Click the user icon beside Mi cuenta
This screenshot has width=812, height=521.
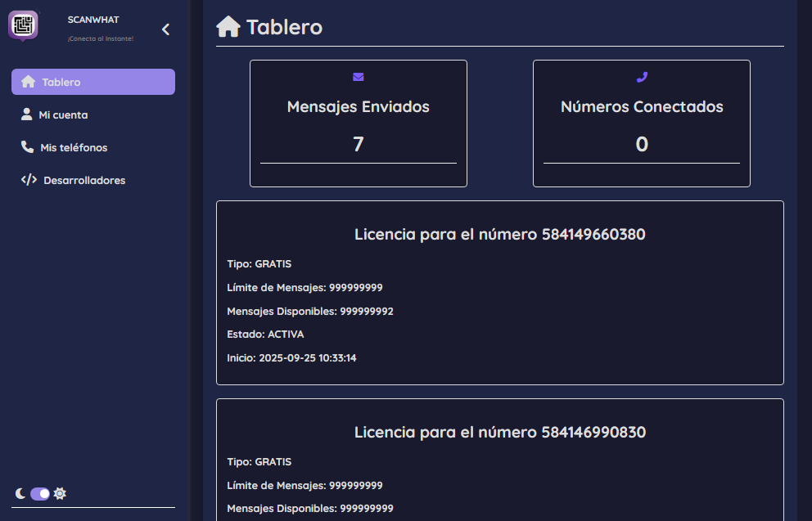[x=27, y=115]
